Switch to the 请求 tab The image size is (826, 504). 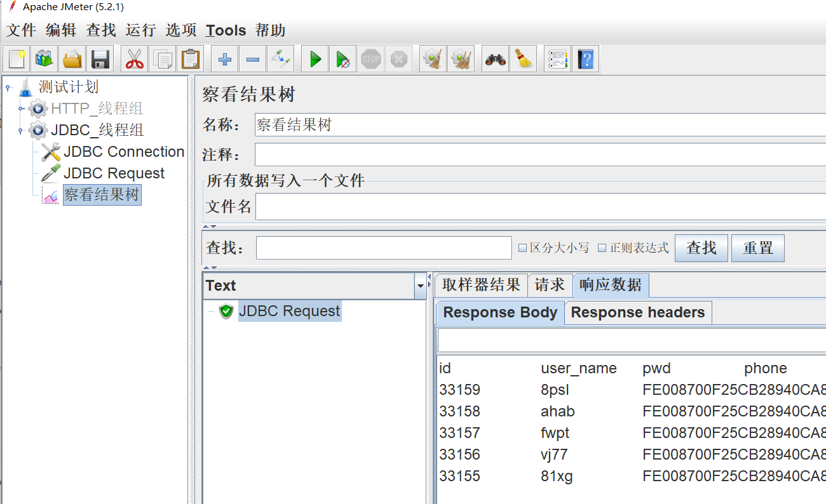point(550,285)
